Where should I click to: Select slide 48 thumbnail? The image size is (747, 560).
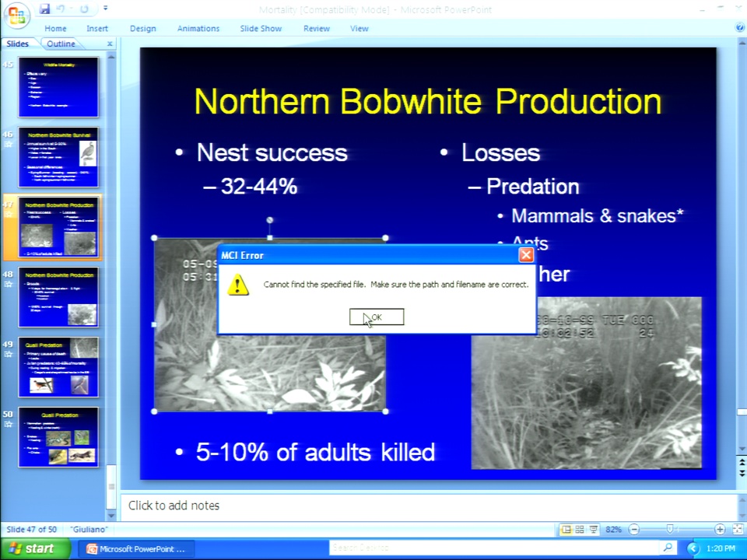click(x=58, y=296)
